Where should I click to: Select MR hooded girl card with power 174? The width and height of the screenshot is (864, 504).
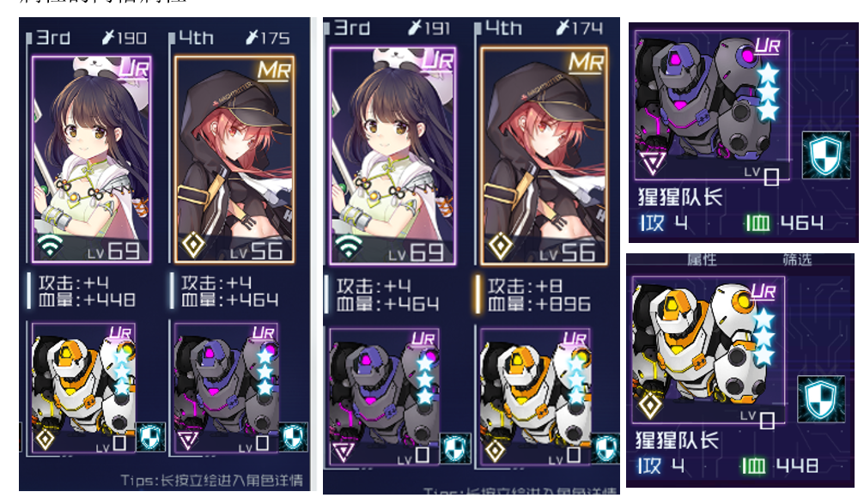[545, 156]
